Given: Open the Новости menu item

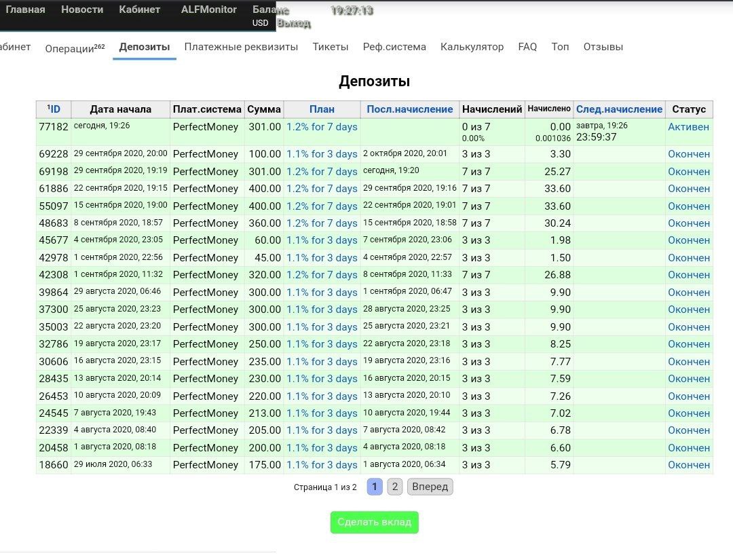Looking at the screenshot, I should [x=82, y=10].
